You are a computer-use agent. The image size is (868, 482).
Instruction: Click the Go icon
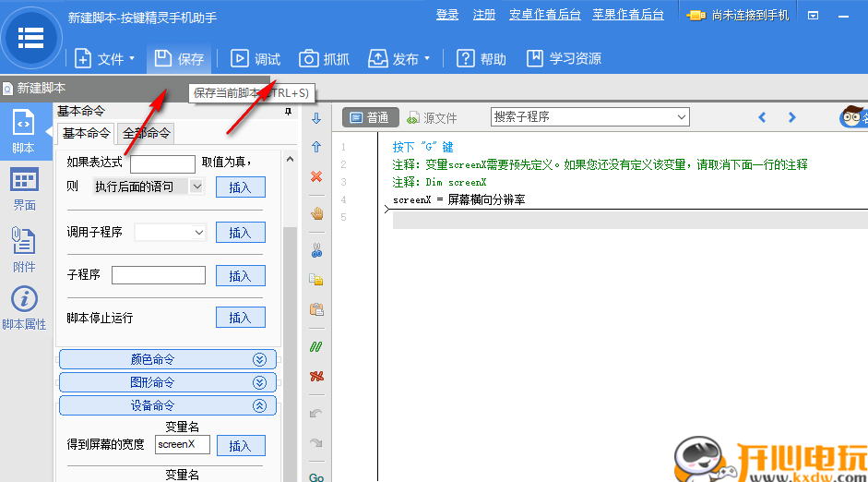coord(316,477)
